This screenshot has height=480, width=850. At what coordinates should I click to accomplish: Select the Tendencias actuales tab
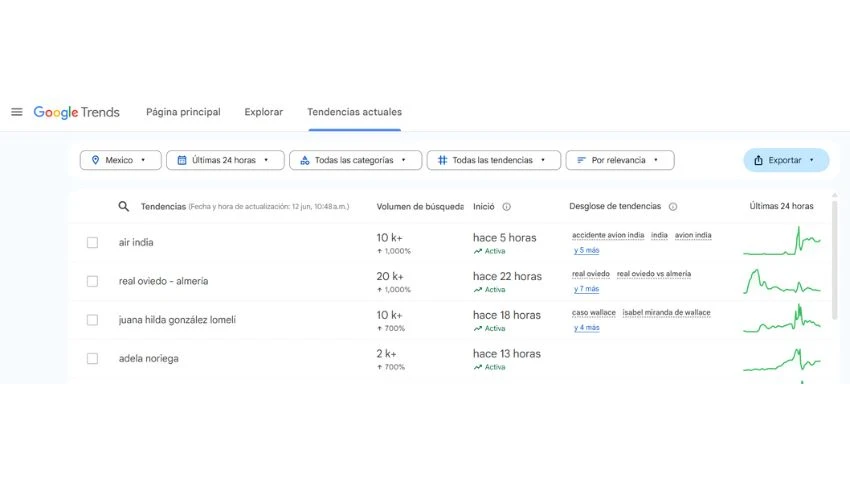pos(355,112)
